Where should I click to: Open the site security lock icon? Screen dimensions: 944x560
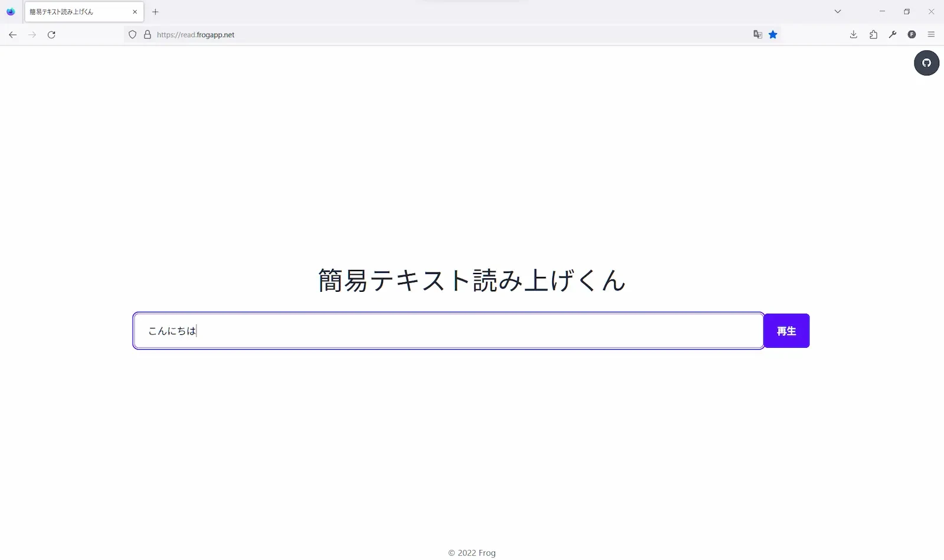click(146, 34)
